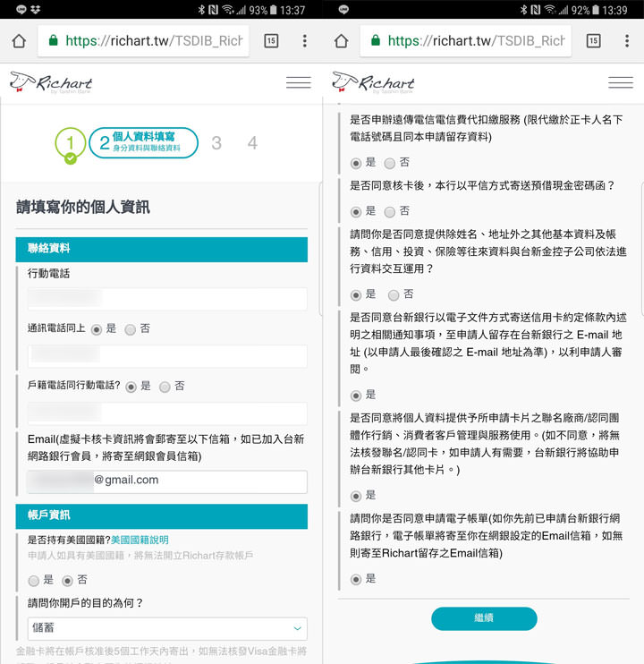Click the 美國國籍說明 link

tap(140, 540)
